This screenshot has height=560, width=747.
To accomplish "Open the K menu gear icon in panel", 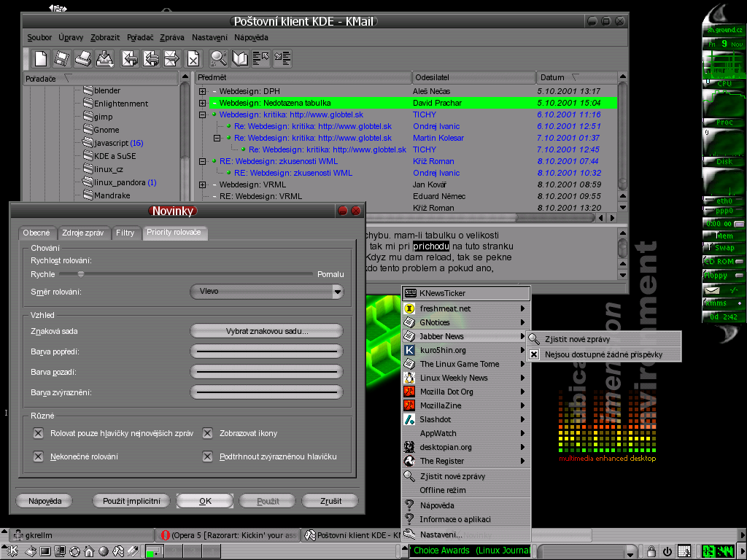I will (x=12, y=551).
